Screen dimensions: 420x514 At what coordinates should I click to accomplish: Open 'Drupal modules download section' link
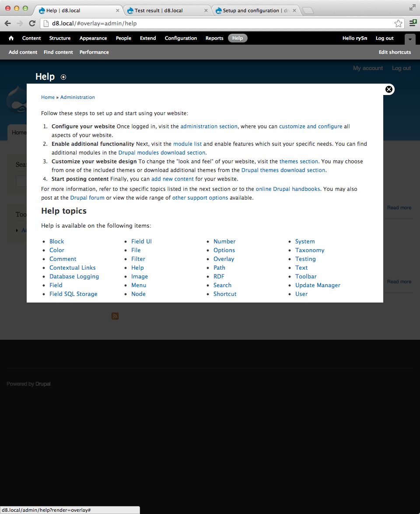click(162, 153)
